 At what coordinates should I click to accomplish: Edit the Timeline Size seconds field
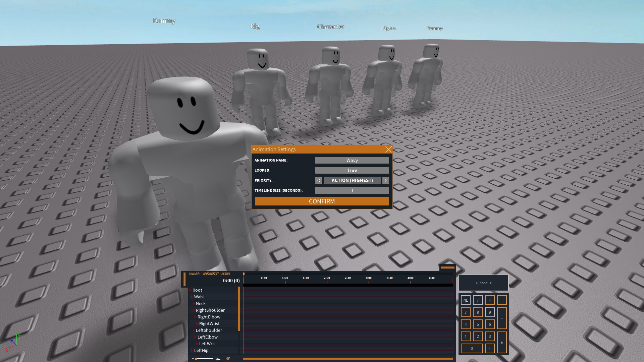coord(352,190)
